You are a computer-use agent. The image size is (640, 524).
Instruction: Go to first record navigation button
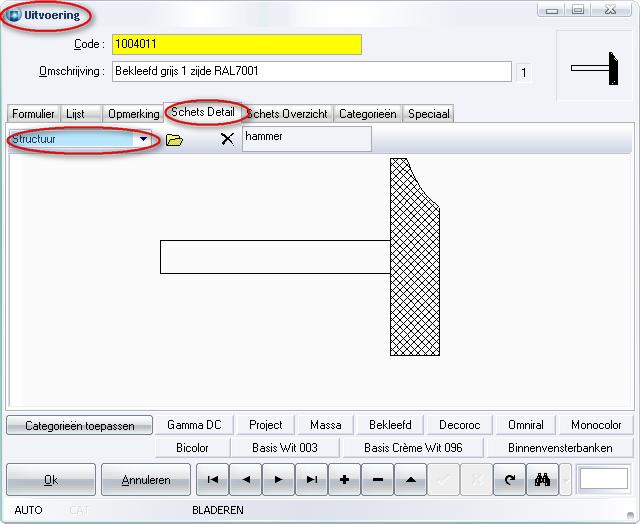[213, 480]
